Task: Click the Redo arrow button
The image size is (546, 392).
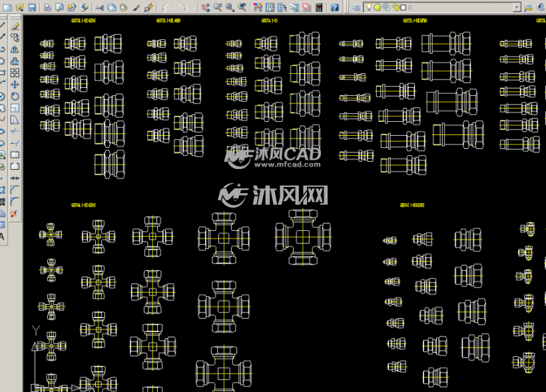Action: click(x=183, y=7)
